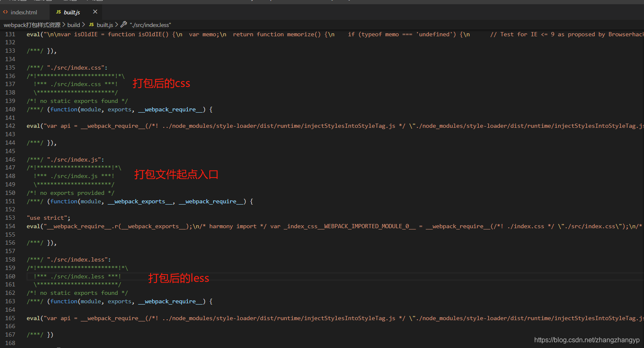Click exports parameter on line 163

[119, 301]
